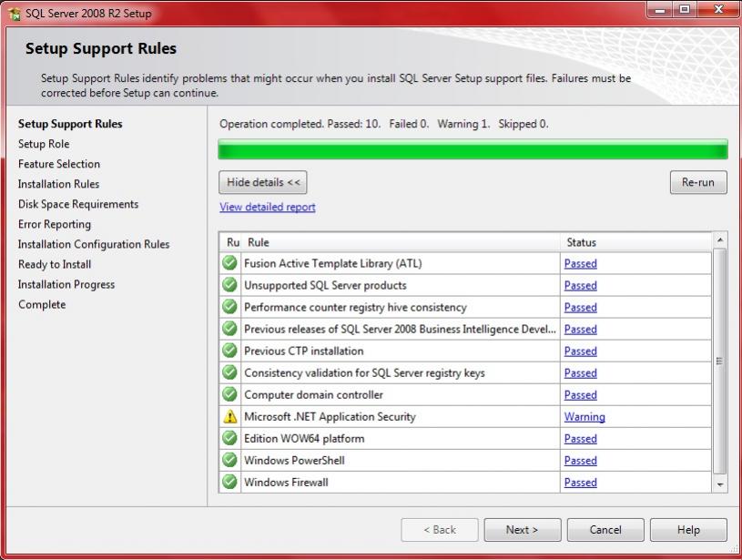Click 'Microsoft .NET Application Security' rule text

click(x=330, y=417)
